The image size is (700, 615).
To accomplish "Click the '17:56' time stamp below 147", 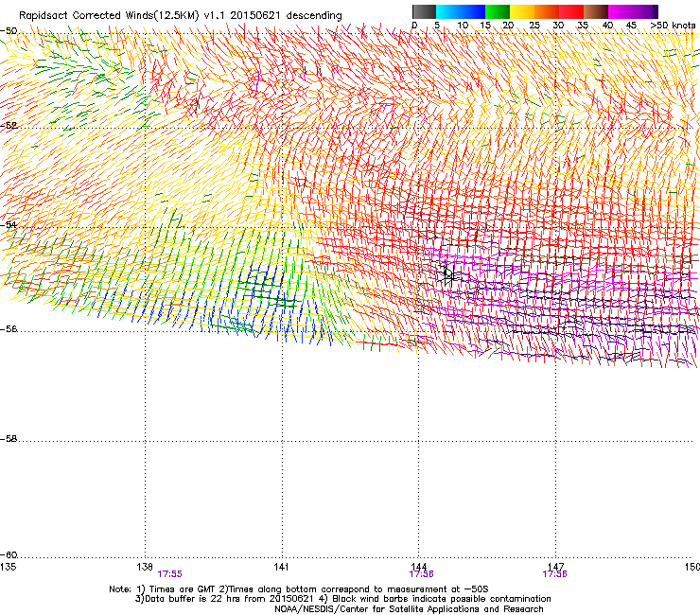I will [554, 574].
